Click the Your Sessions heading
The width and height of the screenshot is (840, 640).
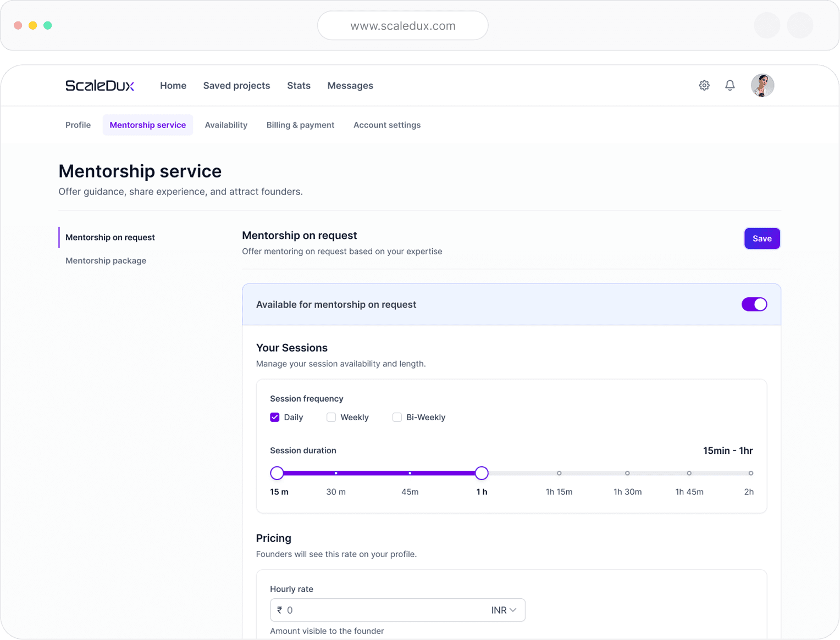[x=292, y=348]
